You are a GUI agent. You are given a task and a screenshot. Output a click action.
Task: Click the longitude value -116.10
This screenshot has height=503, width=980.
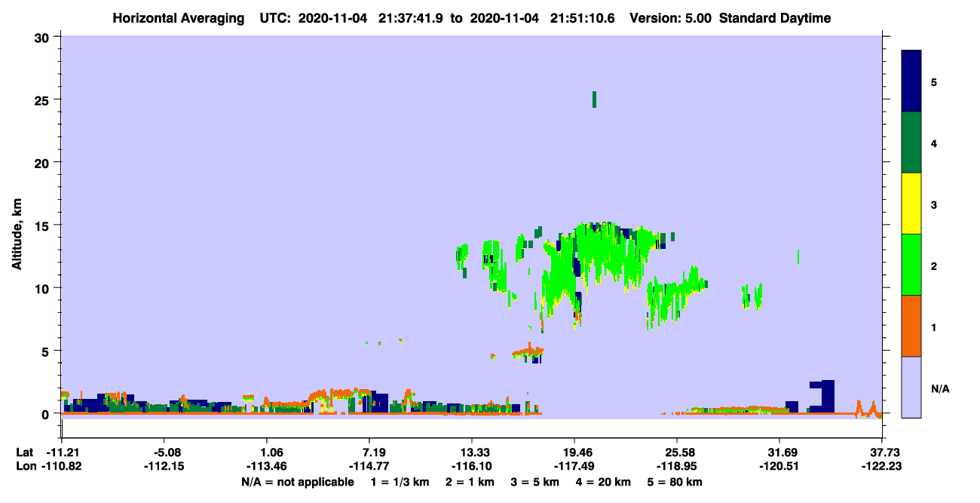[472, 467]
